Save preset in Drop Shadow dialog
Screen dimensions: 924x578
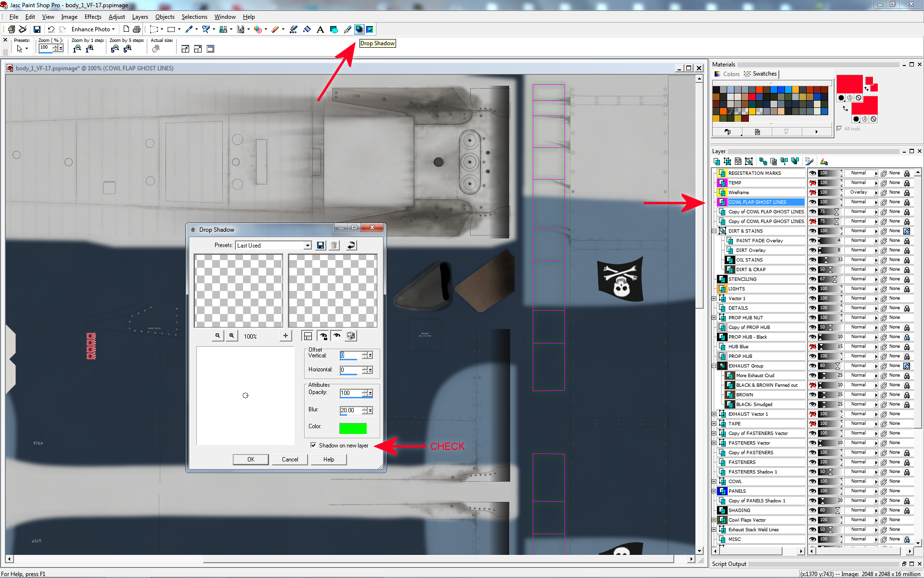coord(321,245)
